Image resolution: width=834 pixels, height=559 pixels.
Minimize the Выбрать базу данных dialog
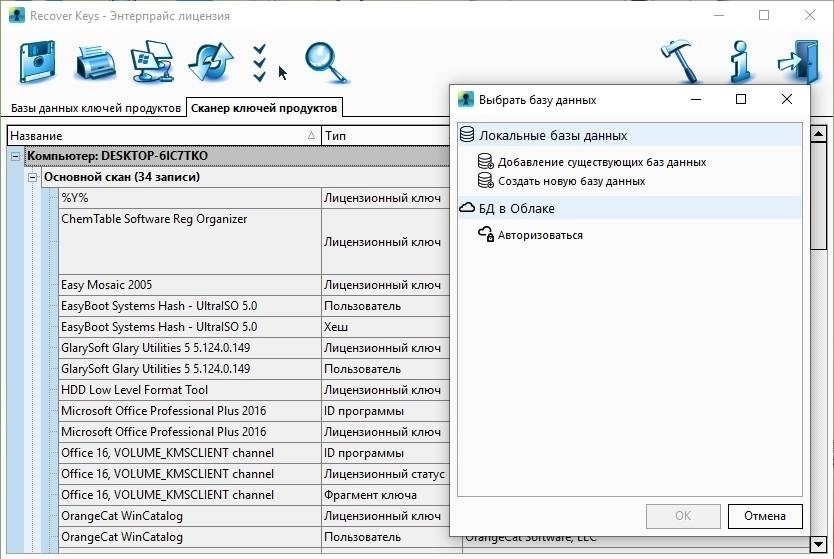point(696,99)
